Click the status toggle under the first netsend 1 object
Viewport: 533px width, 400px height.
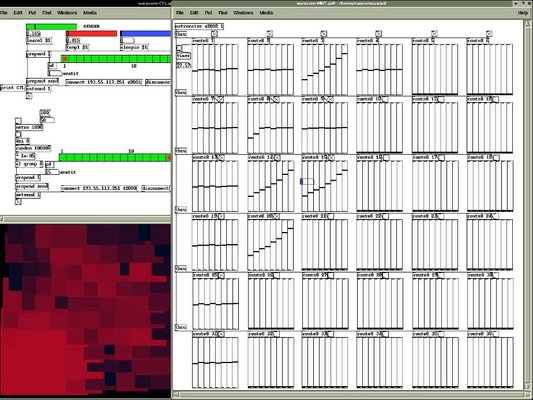(29, 96)
